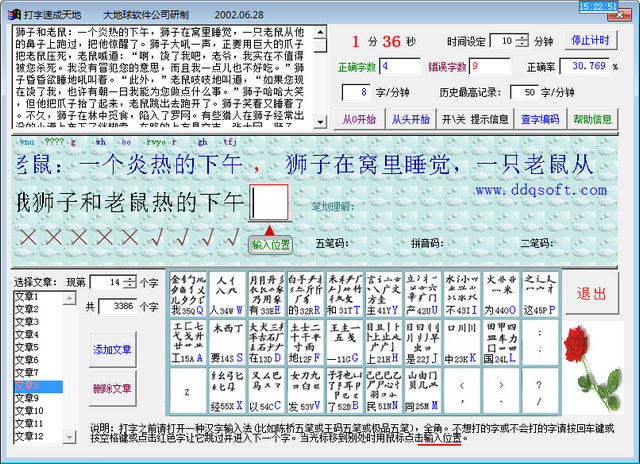
Task: Select 文章1 in the article list
Action: [x=38, y=297]
